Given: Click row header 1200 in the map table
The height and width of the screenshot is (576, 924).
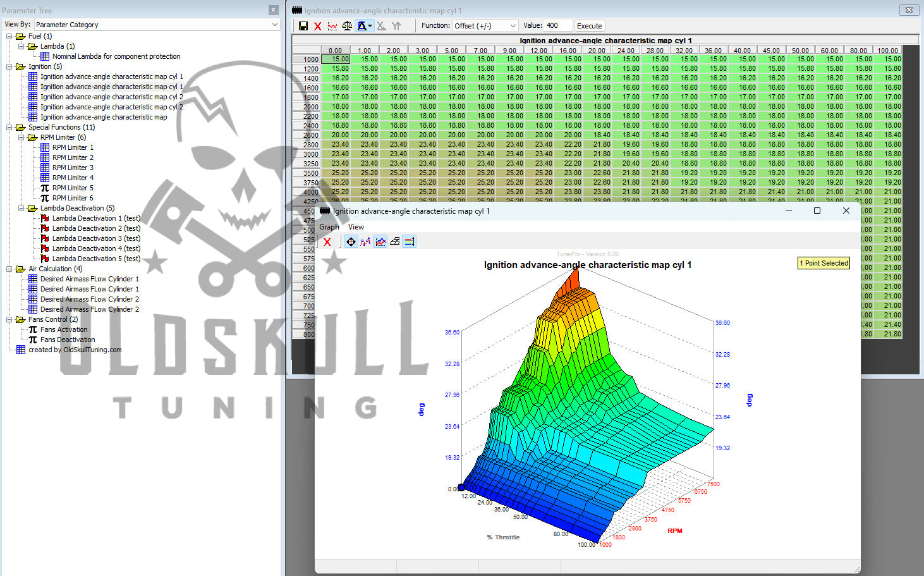Looking at the screenshot, I should click(x=307, y=69).
